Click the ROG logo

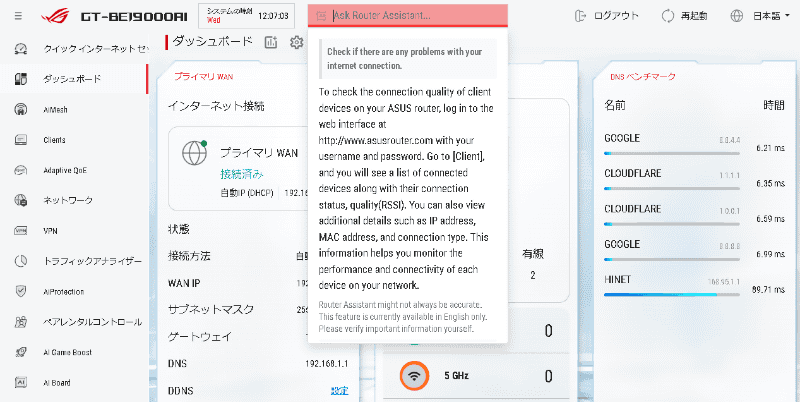pos(58,16)
